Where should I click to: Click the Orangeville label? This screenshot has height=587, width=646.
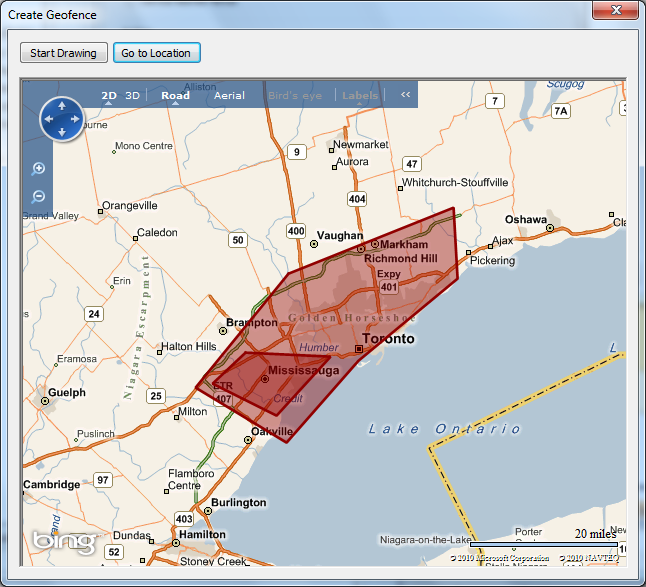(130, 206)
